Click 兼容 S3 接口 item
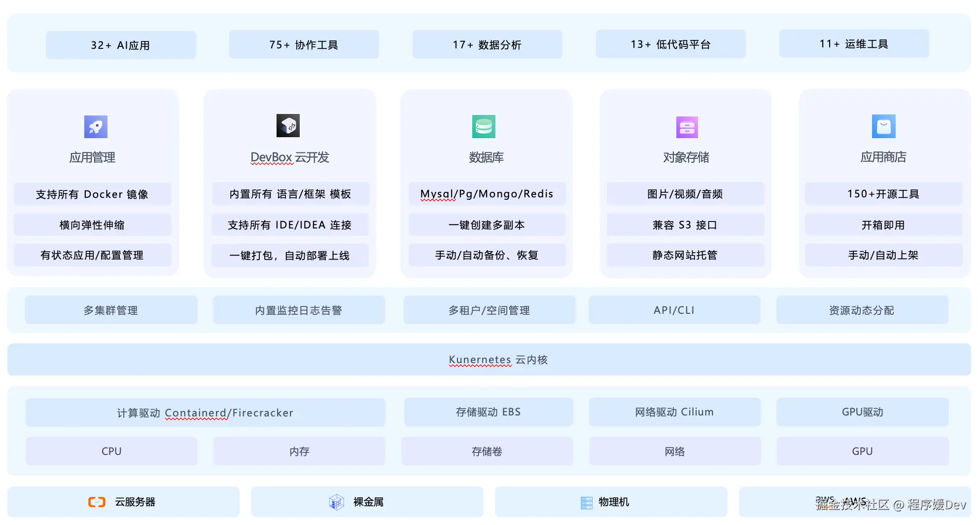Image resolution: width=980 pixels, height=525 pixels. [685, 225]
